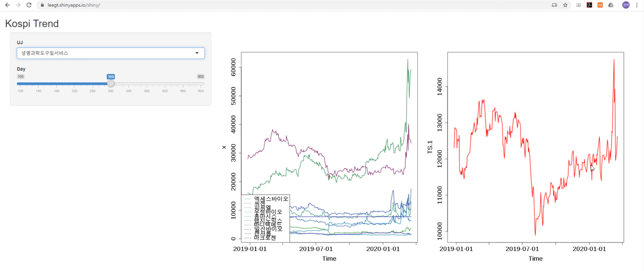The height and width of the screenshot is (271, 644).
Task: Click legend entry 마크로젠
Action: [265, 238]
